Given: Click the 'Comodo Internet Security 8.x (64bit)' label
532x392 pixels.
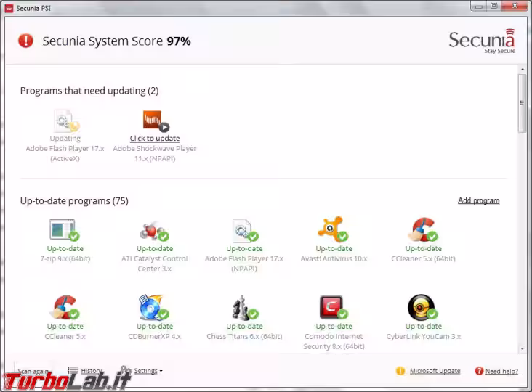Looking at the screenshot, I should (334, 341).
